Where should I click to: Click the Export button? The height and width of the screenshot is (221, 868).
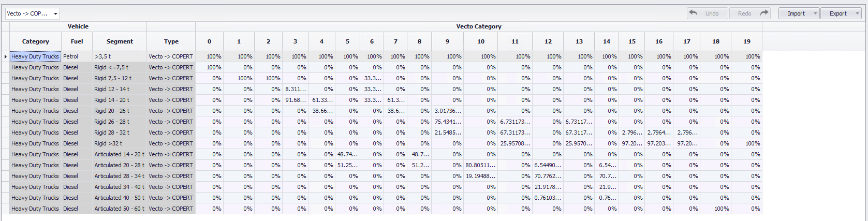point(837,13)
